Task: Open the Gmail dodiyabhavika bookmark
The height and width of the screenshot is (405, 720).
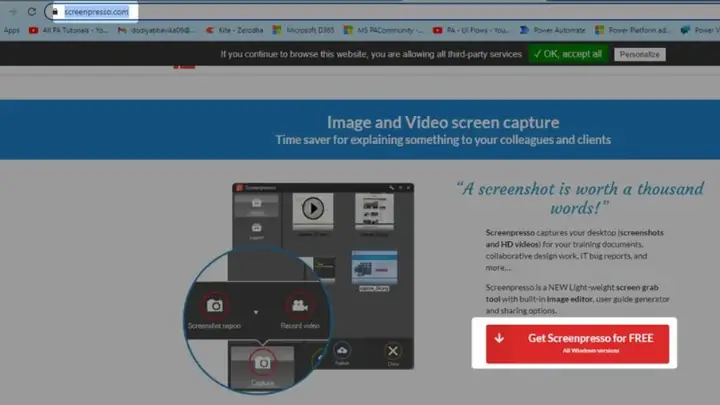Action: coord(156,30)
